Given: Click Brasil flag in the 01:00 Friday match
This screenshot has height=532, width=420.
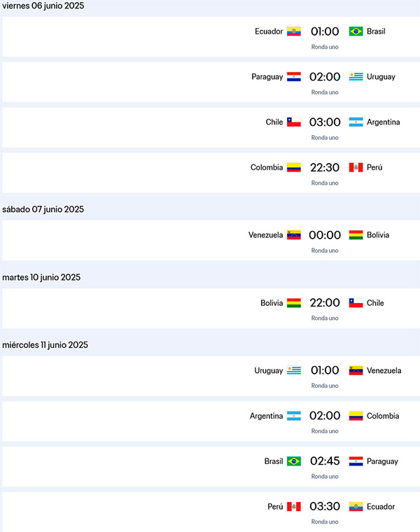Looking at the screenshot, I should point(356,31).
